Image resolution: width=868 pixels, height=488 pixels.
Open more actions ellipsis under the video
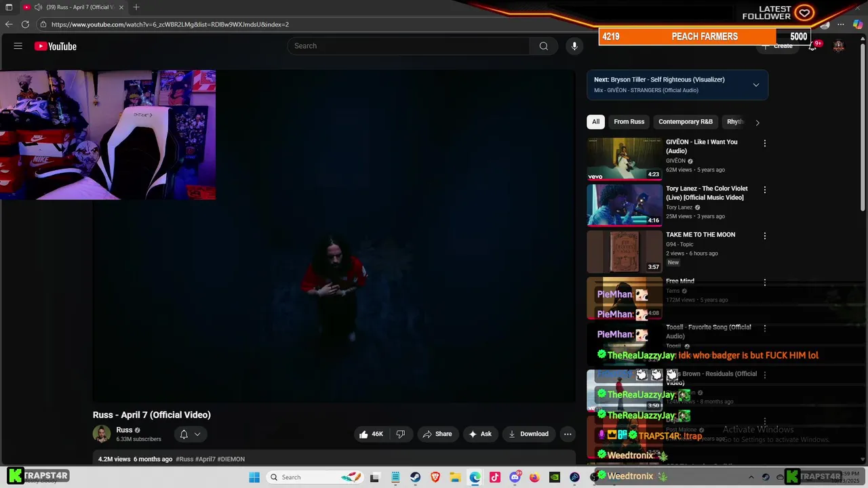click(568, 434)
